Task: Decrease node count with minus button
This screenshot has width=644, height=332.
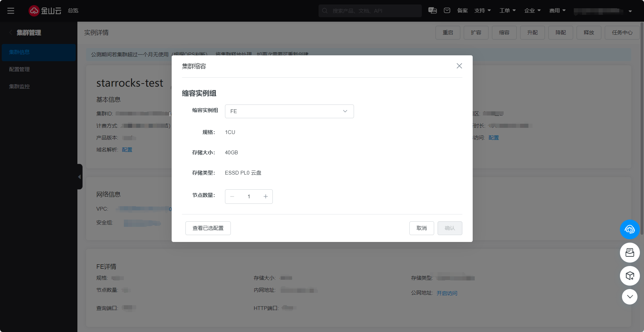Action: click(x=232, y=197)
